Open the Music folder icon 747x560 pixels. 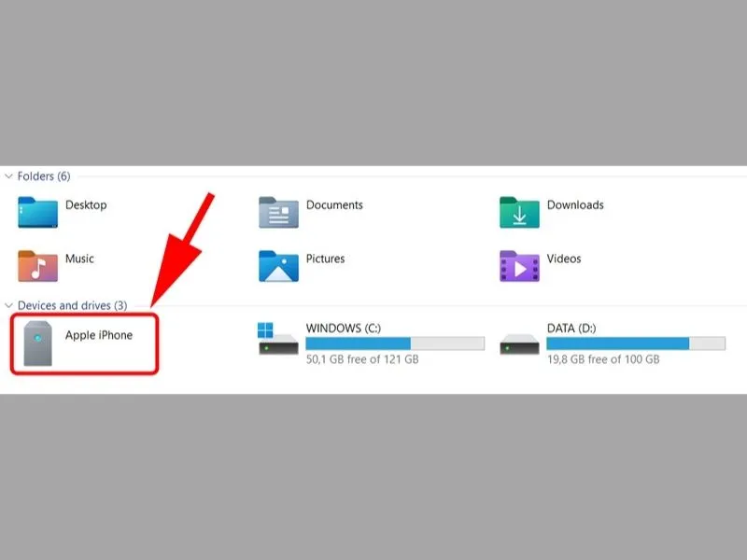coord(37,266)
